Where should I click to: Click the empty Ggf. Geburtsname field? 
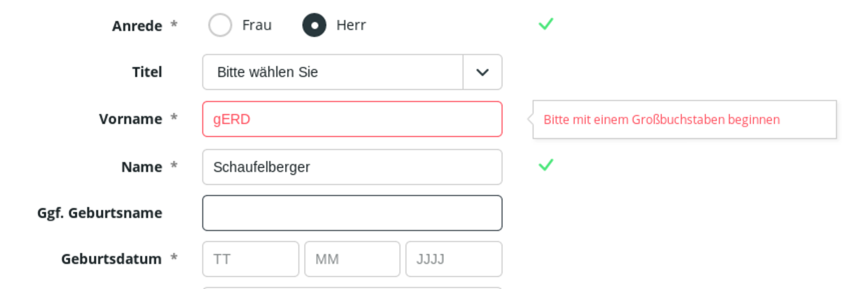pos(352,213)
